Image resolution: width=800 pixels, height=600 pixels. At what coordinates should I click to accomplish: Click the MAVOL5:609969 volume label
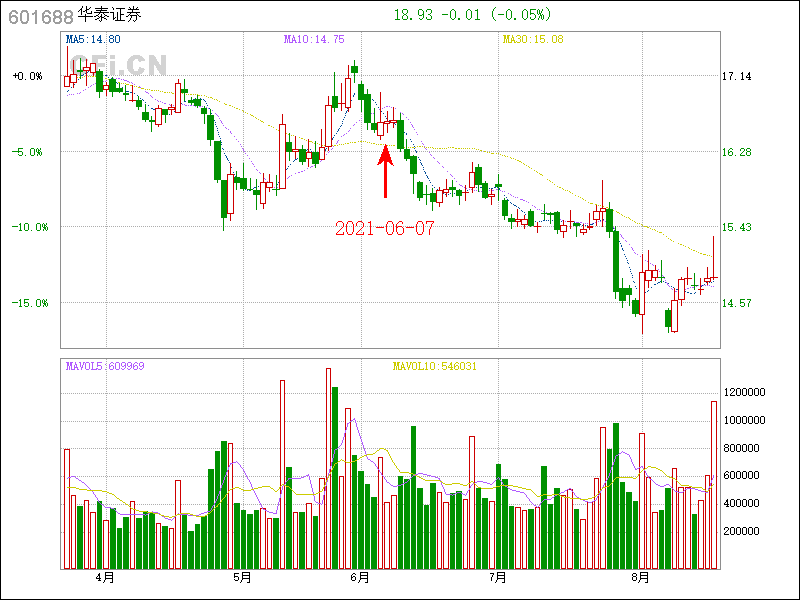point(105,366)
